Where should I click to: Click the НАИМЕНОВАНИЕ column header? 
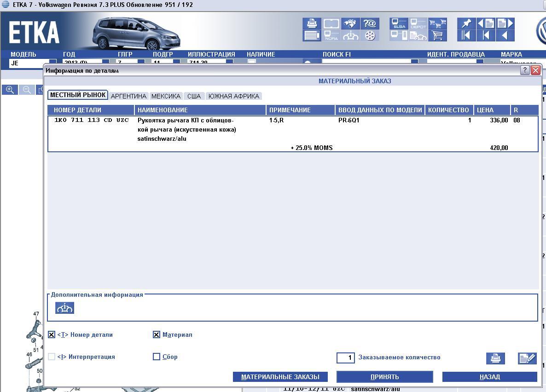click(x=200, y=110)
